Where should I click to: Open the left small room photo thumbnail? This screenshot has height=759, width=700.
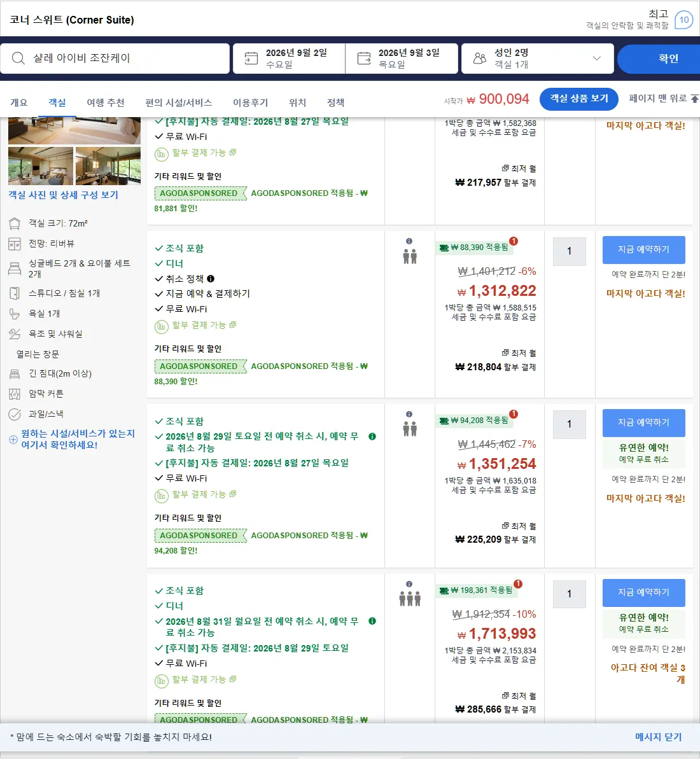tap(41, 166)
